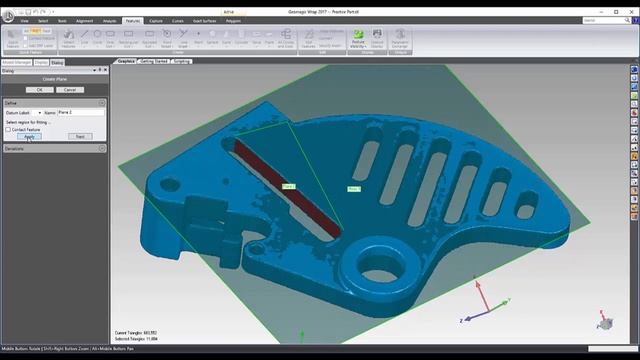This screenshot has height=360, width=640.
Task: Click the Search box in title area
Action: click(603, 20)
